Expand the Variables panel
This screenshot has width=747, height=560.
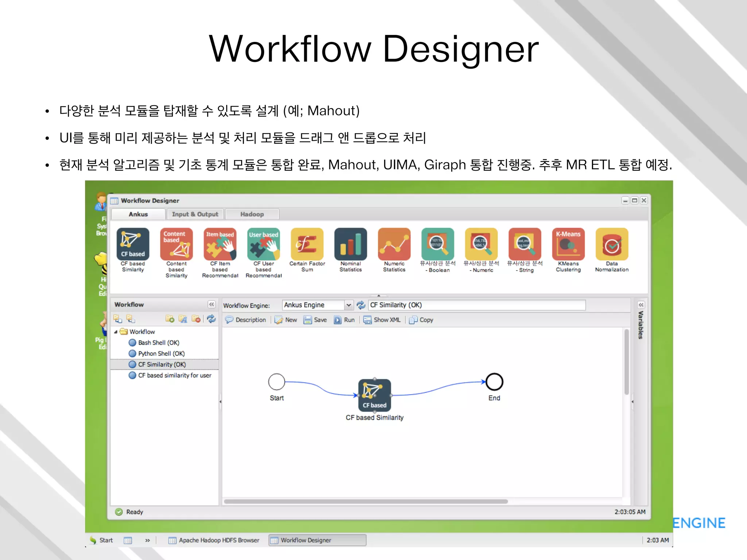tap(641, 305)
